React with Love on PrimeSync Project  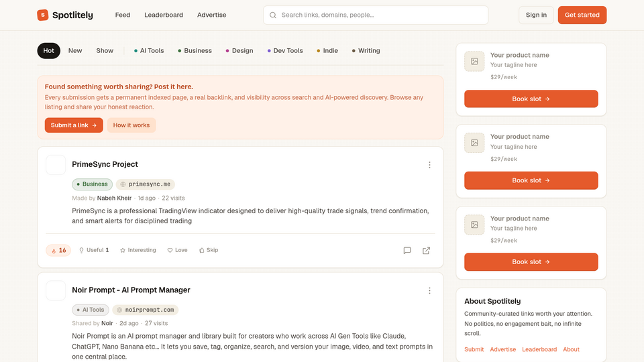[177, 250]
